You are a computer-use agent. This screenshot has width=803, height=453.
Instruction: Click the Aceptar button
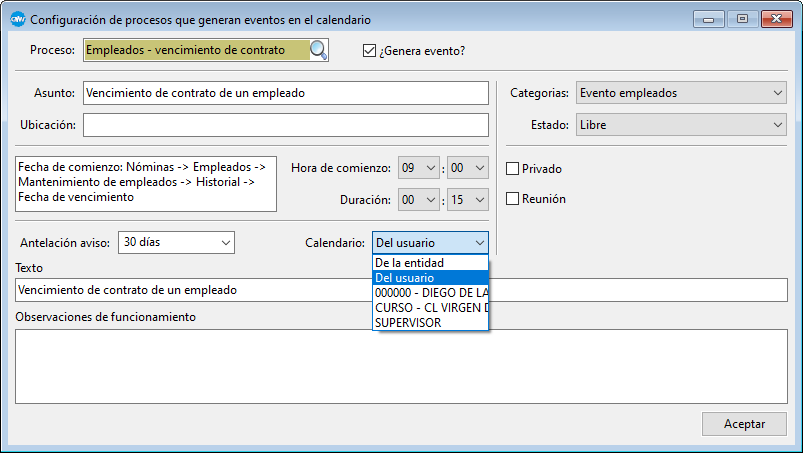tap(744, 424)
